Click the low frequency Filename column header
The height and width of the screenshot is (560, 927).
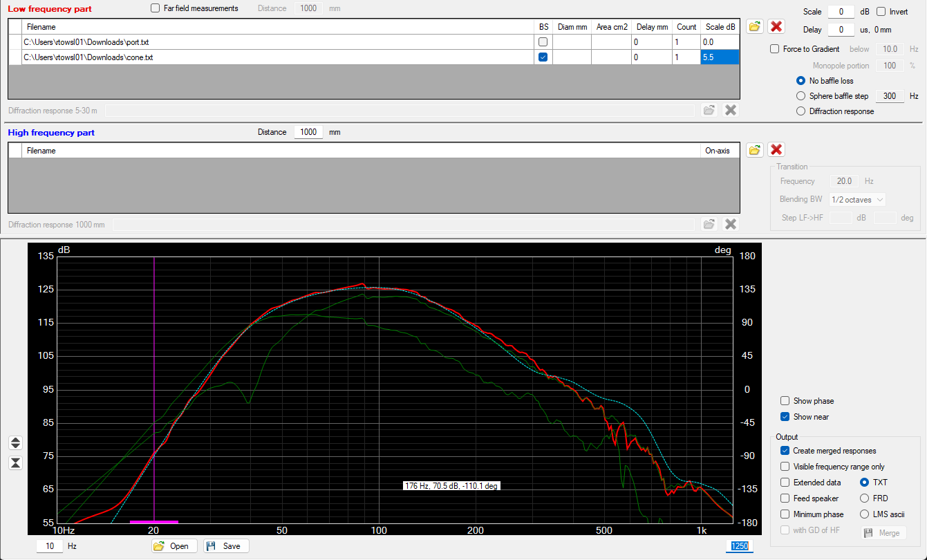[279, 27]
